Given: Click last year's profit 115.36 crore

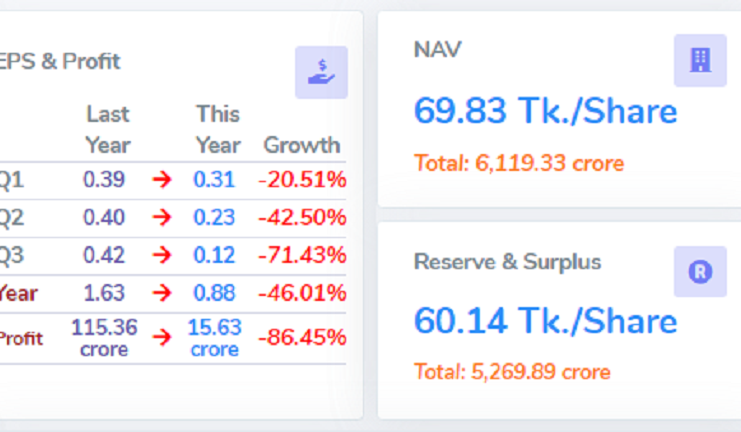Looking at the screenshot, I should point(104,337).
